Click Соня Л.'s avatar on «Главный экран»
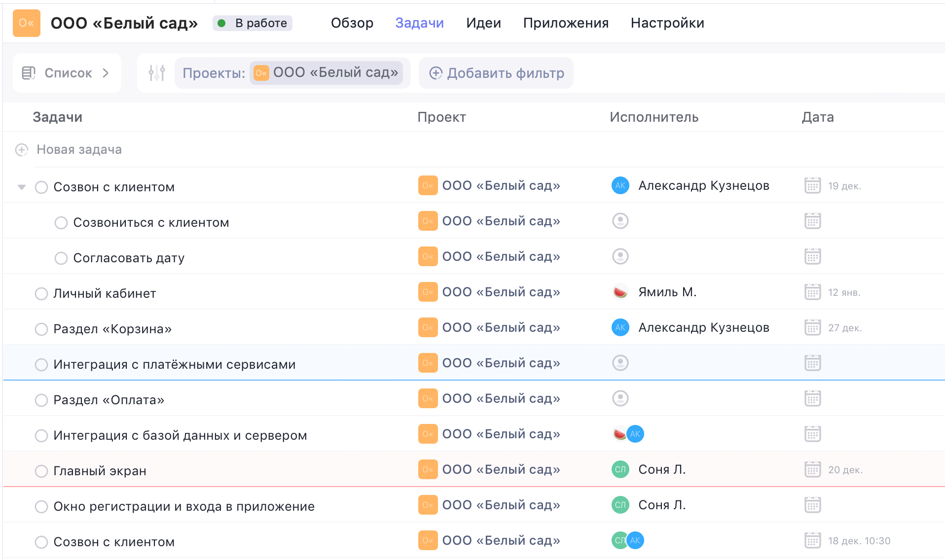This screenshot has width=945, height=560. (x=620, y=469)
